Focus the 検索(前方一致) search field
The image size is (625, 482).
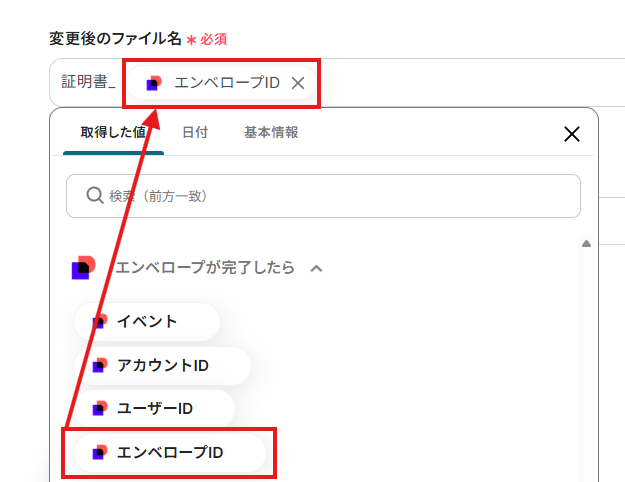(330, 196)
